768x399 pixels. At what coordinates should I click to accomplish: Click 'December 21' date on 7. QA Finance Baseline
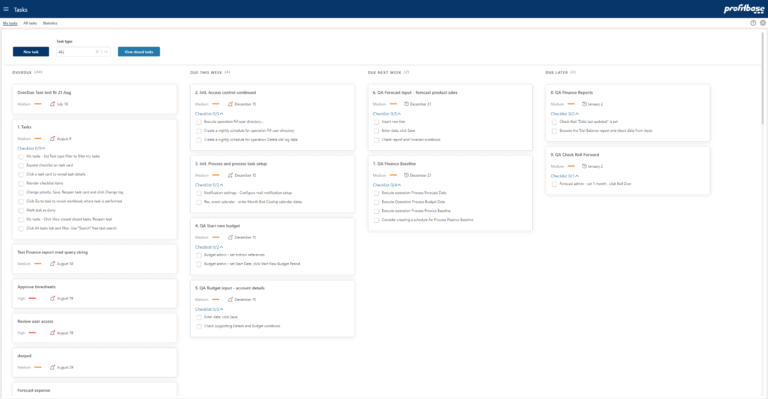(x=421, y=175)
